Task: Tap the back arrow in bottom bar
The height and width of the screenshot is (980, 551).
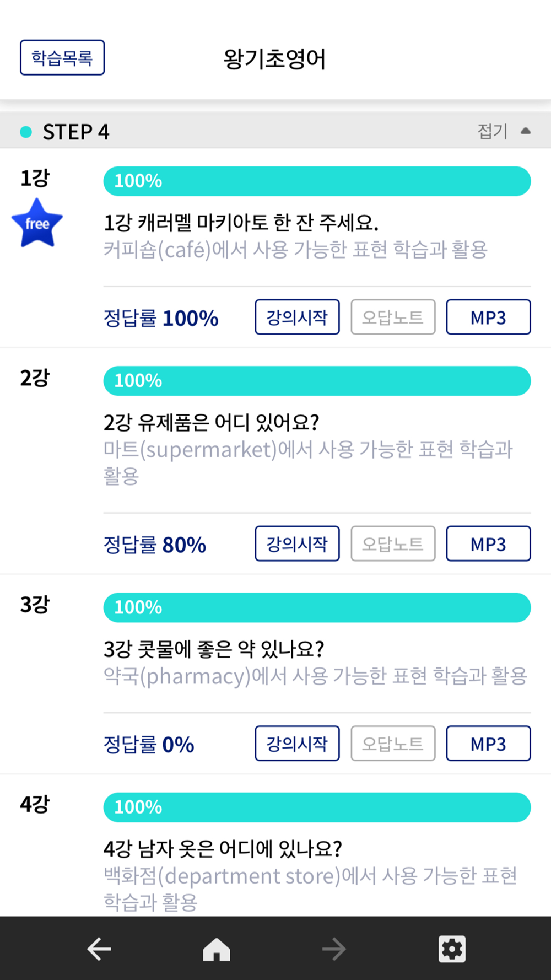Action: point(99,949)
